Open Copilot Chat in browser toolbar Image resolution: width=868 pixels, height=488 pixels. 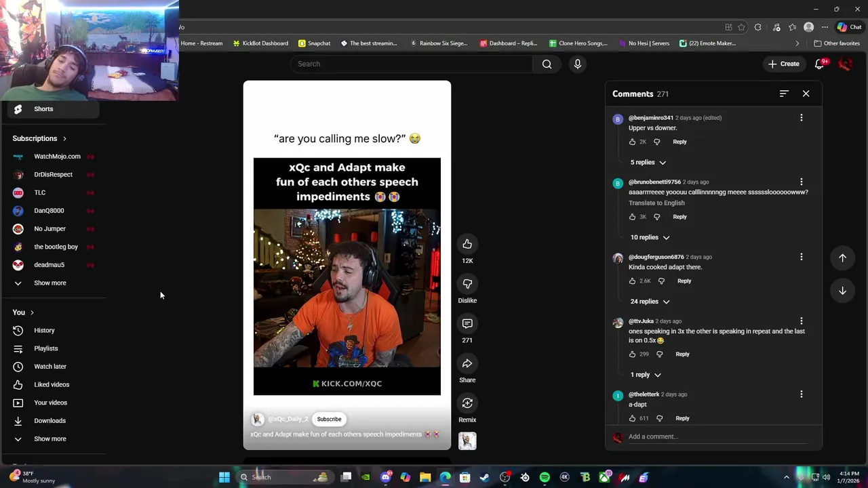[x=849, y=27]
